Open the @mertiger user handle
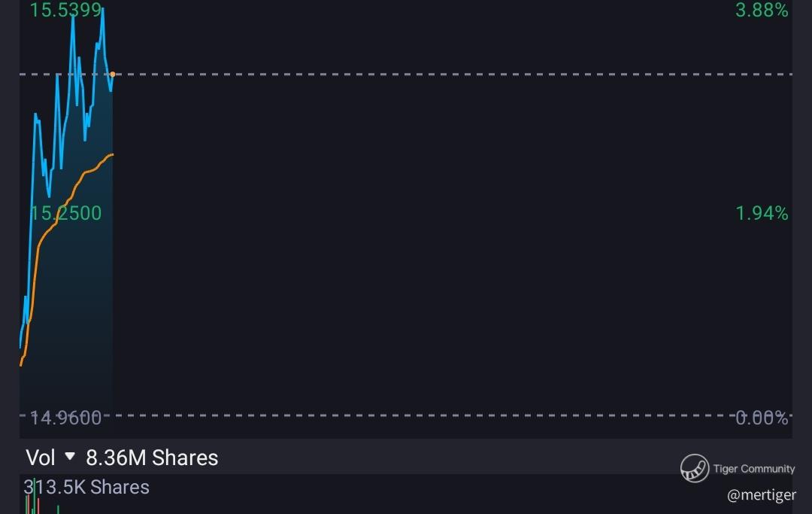Screen dimensions: 812x514 pos(761,495)
